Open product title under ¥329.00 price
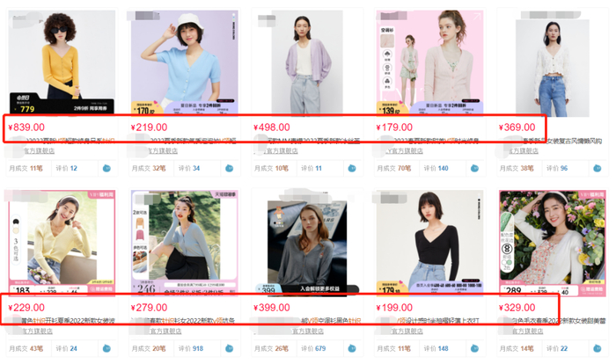 click(558, 321)
